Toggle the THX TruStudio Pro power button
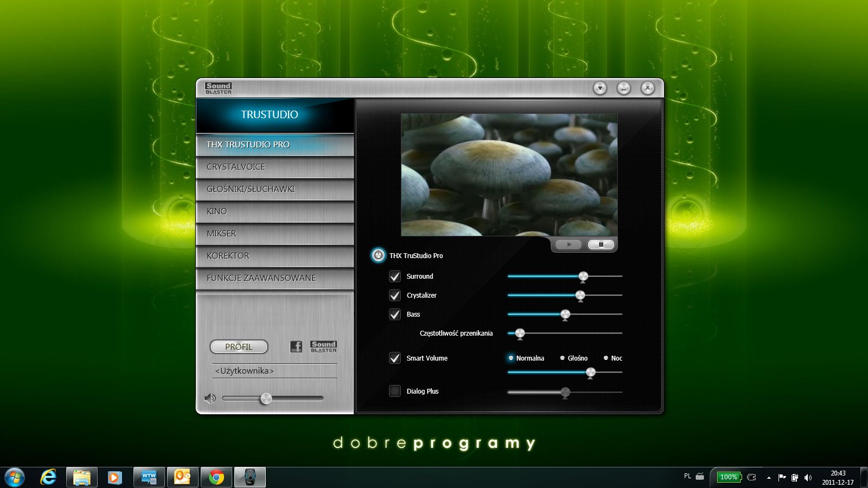Image resolution: width=868 pixels, height=488 pixels. (x=378, y=255)
